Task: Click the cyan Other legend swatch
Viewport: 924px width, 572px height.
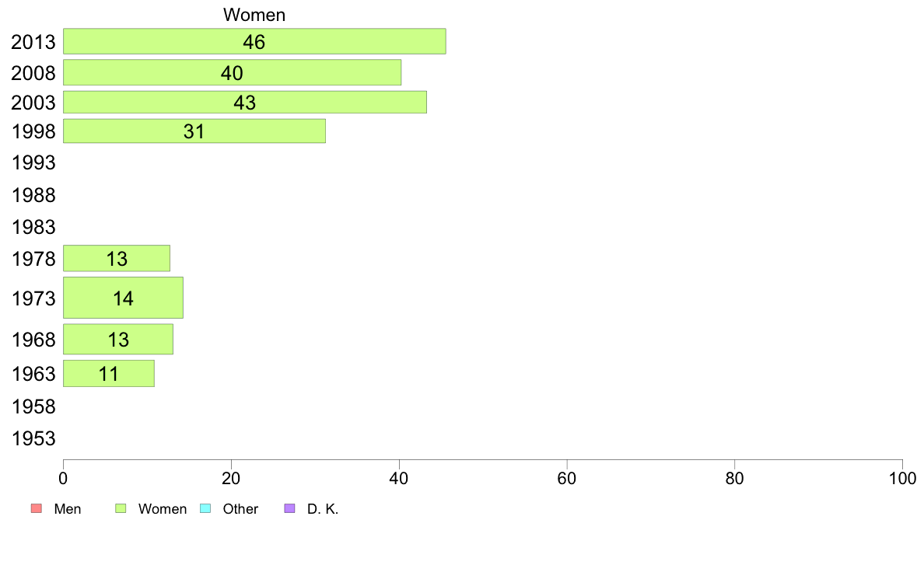Action: pos(205,509)
